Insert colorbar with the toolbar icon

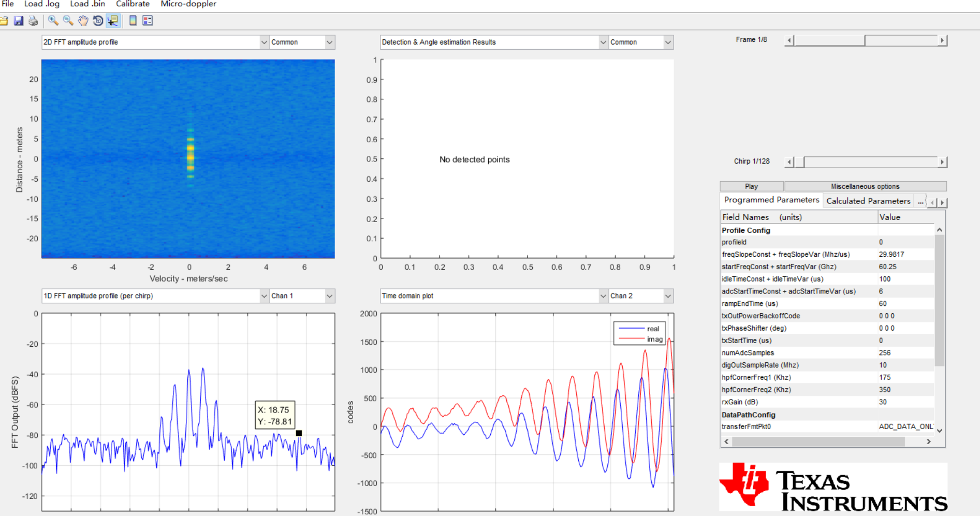133,21
